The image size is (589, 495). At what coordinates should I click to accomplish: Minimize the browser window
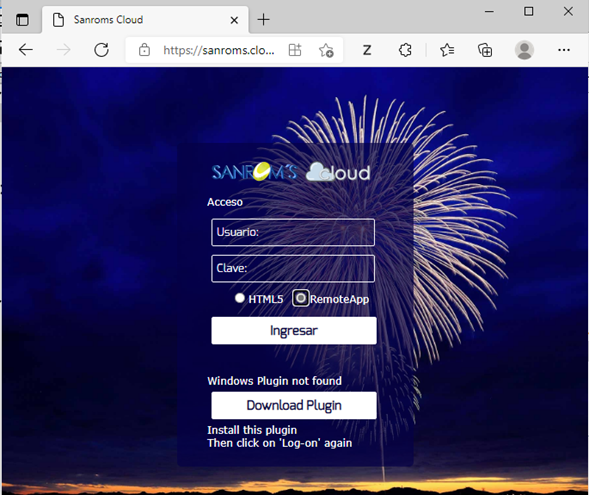pos(489,12)
